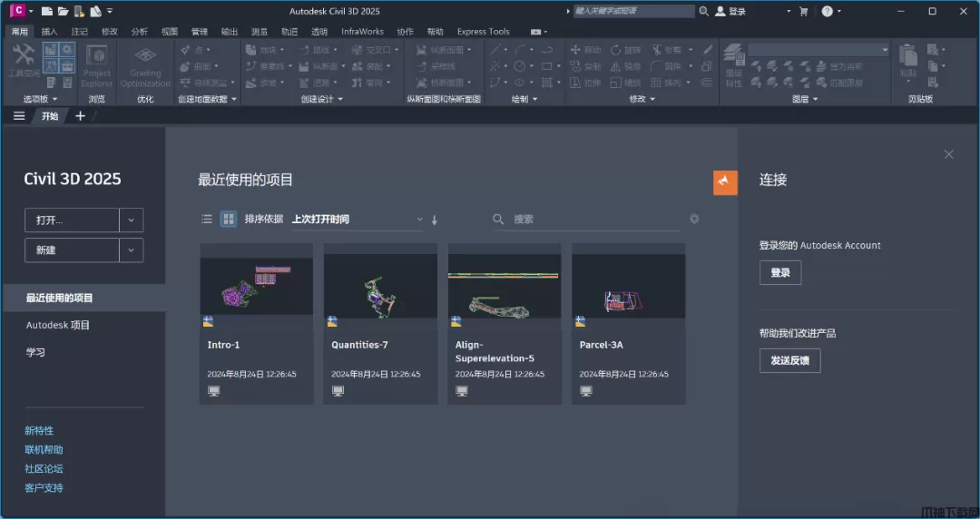Open the Autodesk App Store cart icon
The image size is (980, 519).
click(x=803, y=12)
